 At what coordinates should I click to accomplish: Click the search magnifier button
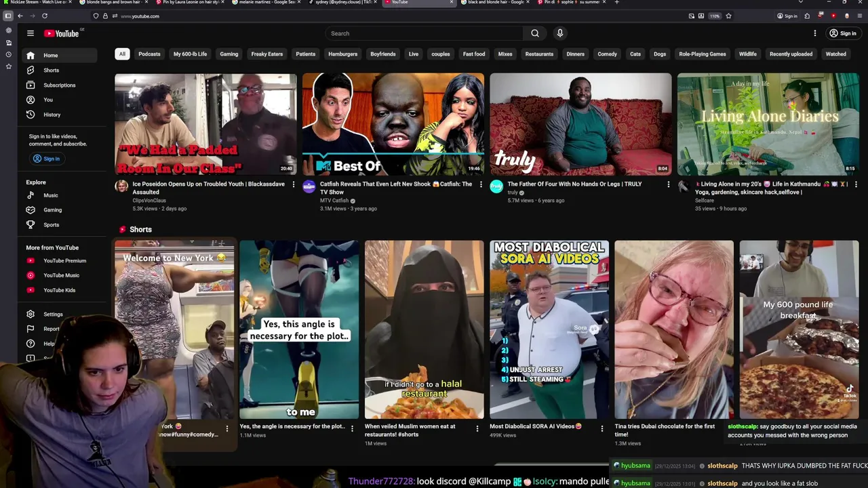tap(535, 33)
